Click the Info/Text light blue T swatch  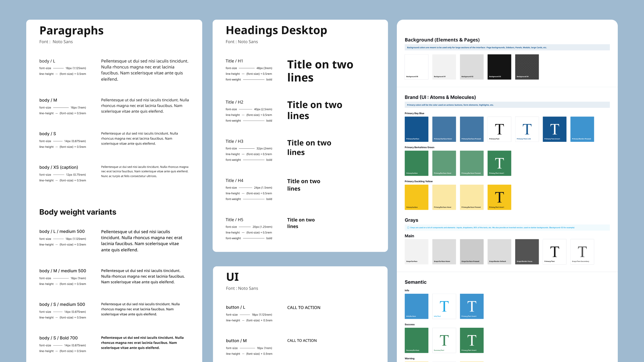click(444, 306)
